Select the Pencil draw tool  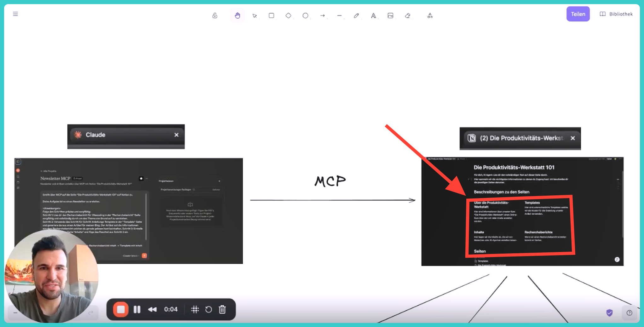tap(356, 15)
